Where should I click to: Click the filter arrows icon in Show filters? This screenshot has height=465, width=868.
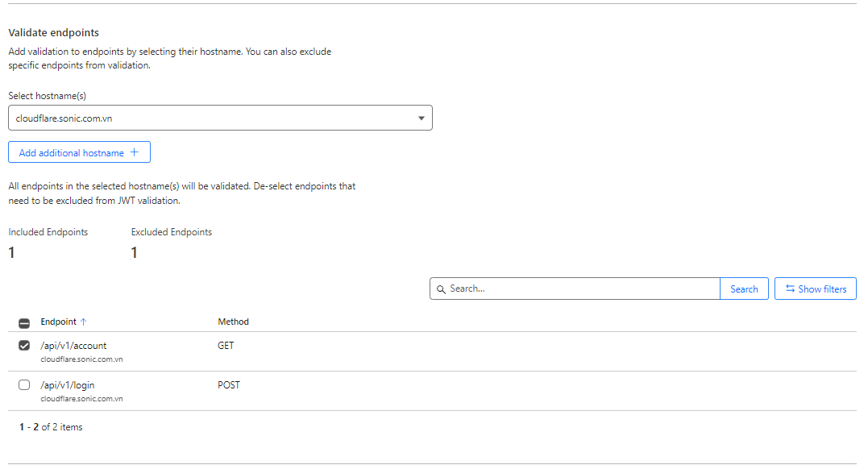coord(790,289)
